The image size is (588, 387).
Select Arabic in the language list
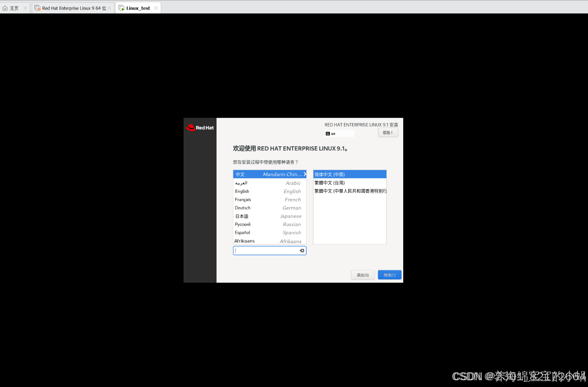pyautogui.click(x=270, y=183)
